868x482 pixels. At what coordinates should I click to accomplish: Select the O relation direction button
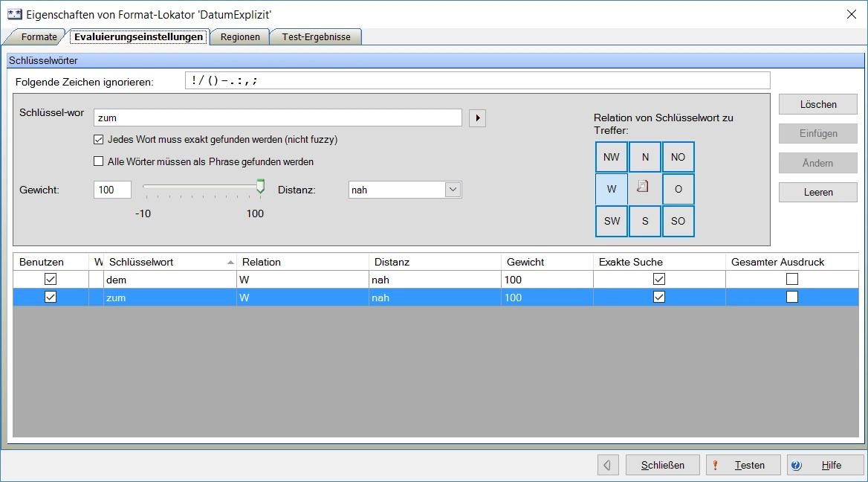(x=678, y=189)
